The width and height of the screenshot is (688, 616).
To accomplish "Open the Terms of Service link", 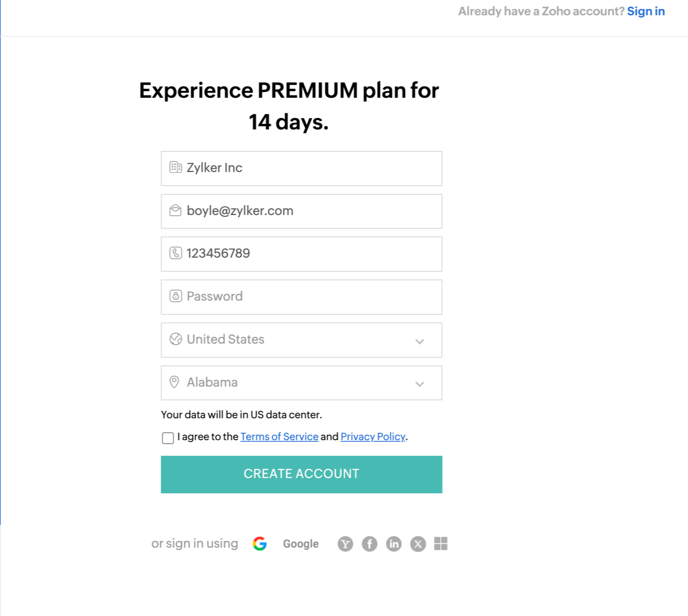I will (279, 437).
